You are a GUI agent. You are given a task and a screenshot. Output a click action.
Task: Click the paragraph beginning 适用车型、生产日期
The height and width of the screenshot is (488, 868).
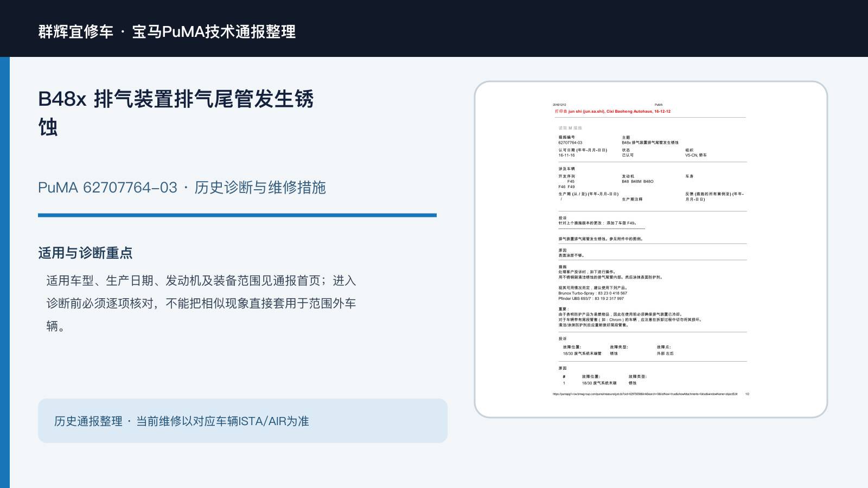[x=201, y=303]
